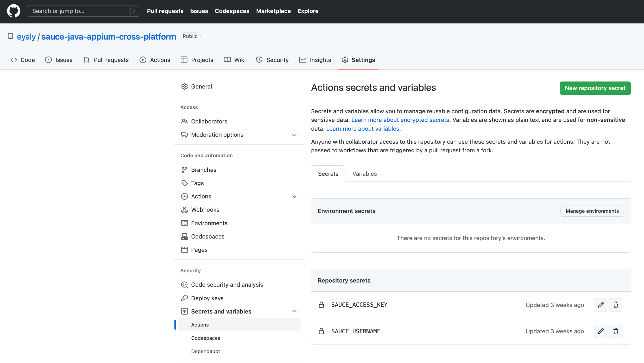The image size is (644, 363).
Task: Navigate to Collaborators settings page
Action: pos(209,121)
